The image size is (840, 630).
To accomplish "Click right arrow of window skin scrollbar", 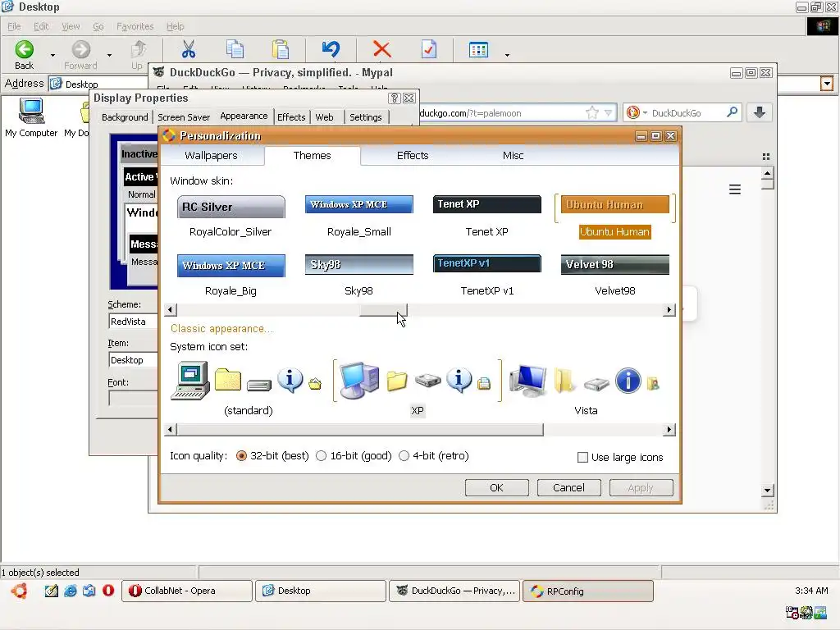I will [x=669, y=309].
